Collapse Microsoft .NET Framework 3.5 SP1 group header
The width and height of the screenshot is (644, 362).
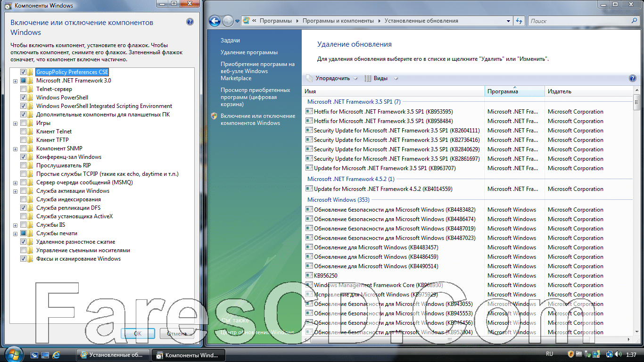pyautogui.click(x=354, y=101)
